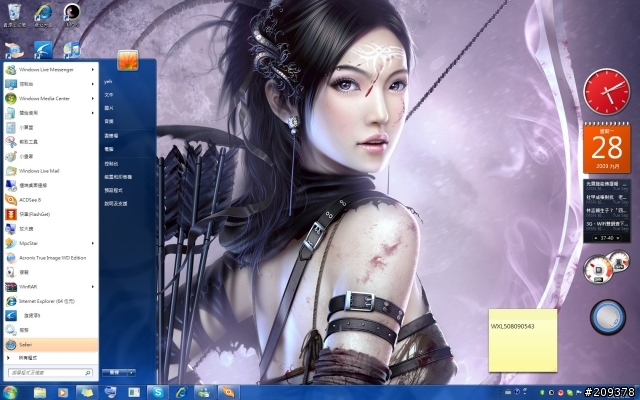Launch 小畫家 Paint program
The image size is (640, 400).
click(x=51, y=156)
